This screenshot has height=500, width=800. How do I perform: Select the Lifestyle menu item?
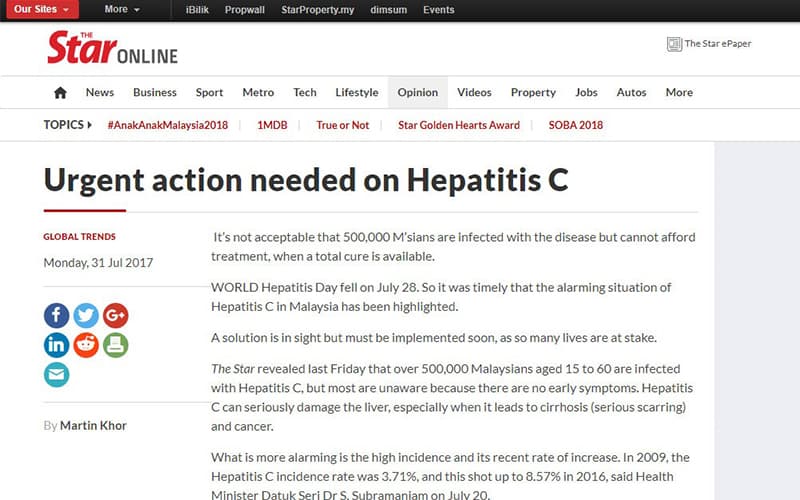click(x=357, y=92)
